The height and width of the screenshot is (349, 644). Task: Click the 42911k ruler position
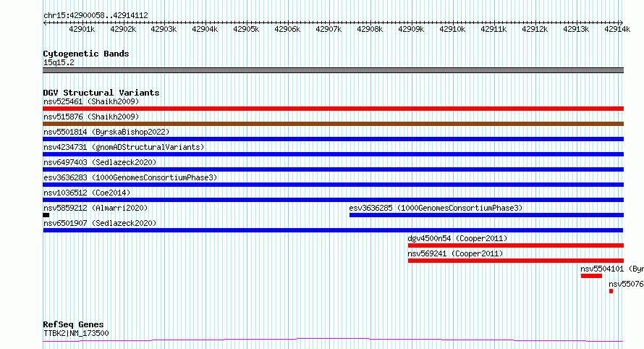click(x=493, y=29)
